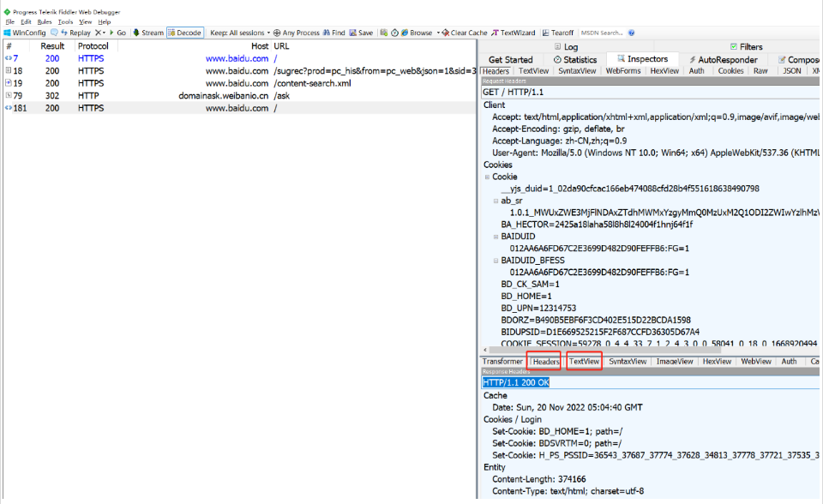Select the HTTP/1.1 200 OK status line
Viewport: 823px width, 504px height.
click(515, 383)
